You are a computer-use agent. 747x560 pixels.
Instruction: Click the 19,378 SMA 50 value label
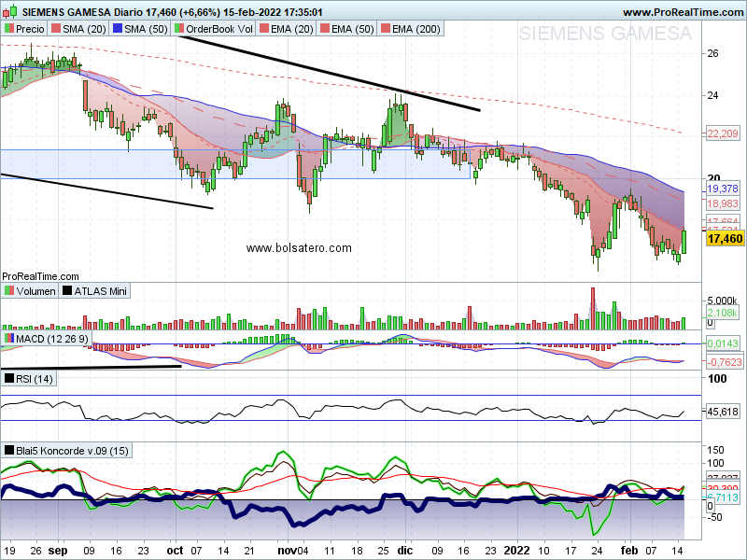tap(722, 189)
